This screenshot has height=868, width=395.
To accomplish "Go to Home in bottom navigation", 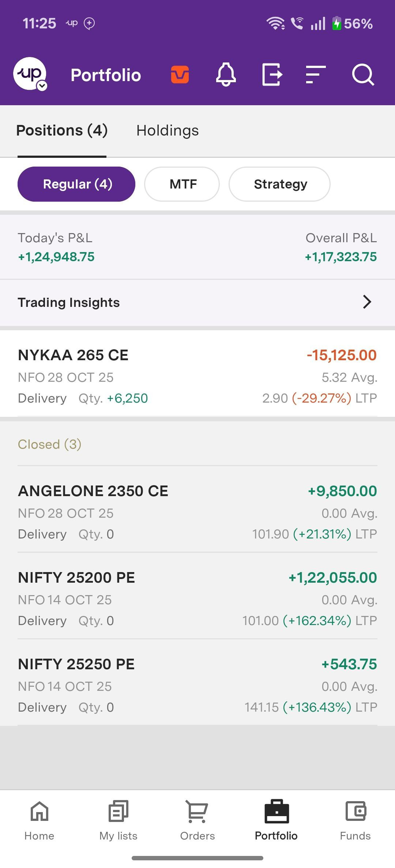I will [39, 820].
